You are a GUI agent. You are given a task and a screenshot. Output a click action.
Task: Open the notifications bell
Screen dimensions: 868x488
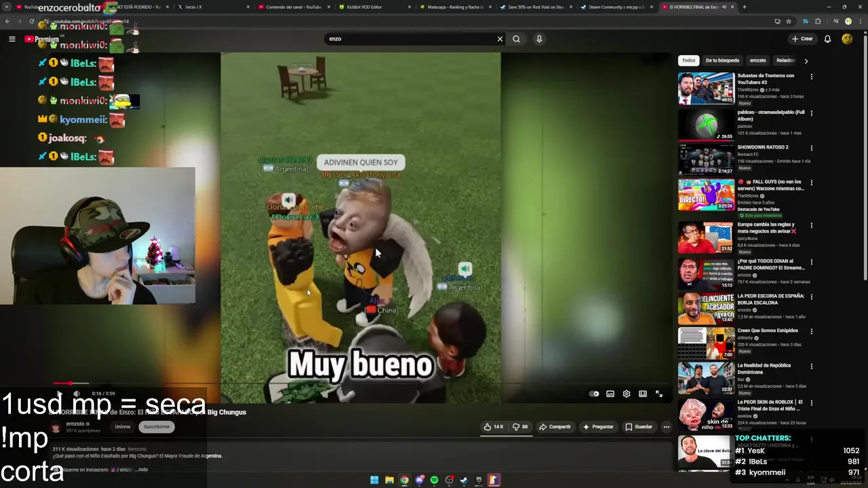(827, 39)
